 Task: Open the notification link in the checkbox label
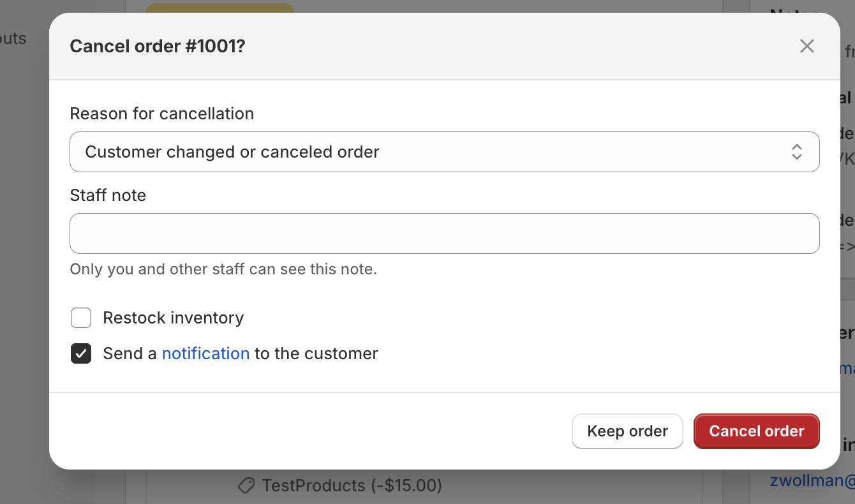click(x=205, y=353)
